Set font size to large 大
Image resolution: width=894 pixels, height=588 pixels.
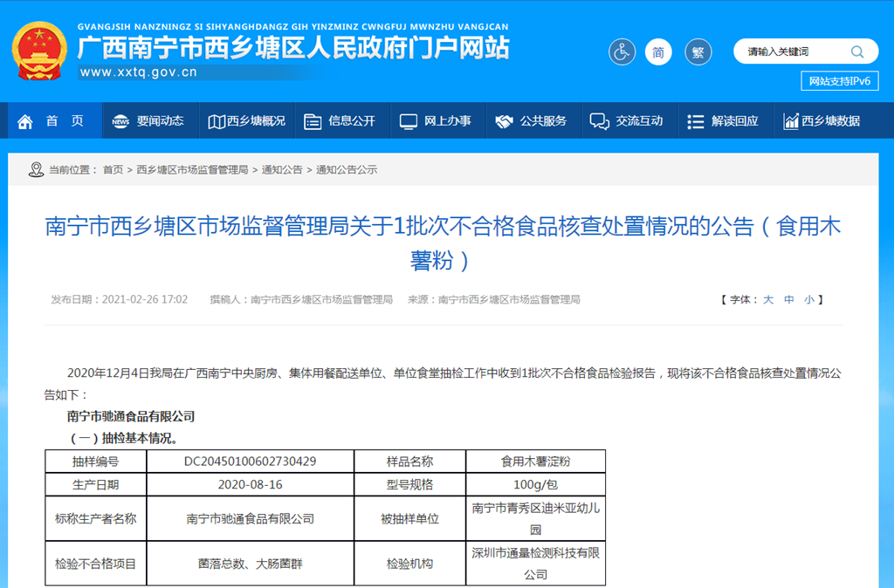[768, 299]
